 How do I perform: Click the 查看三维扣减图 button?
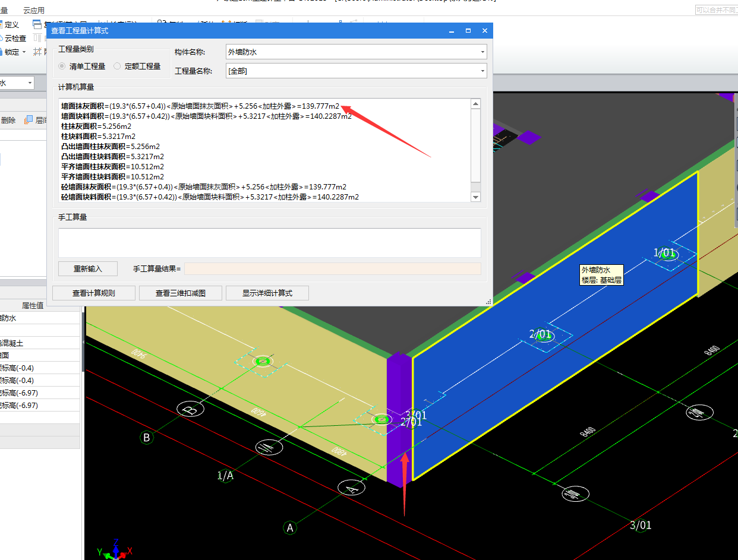(181, 293)
